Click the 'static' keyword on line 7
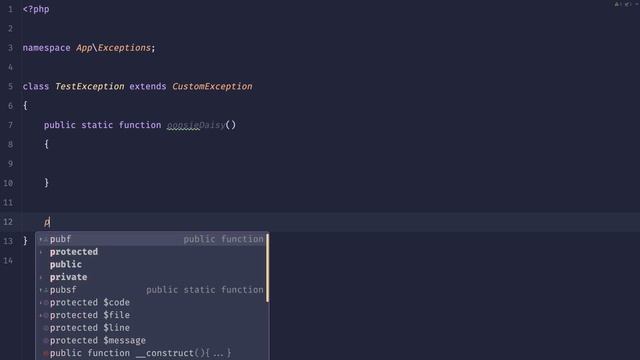Image resolution: width=640 pixels, height=360 pixels. point(97,125)
